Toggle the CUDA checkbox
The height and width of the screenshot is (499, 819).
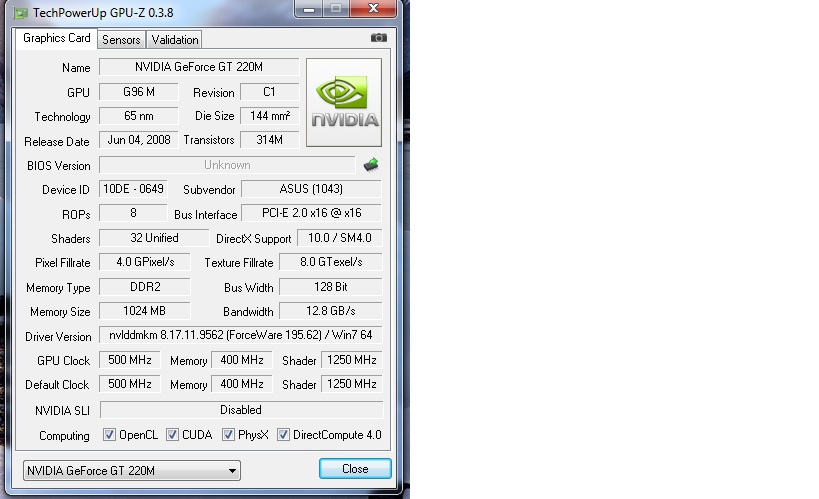click(x=172, y=435)
